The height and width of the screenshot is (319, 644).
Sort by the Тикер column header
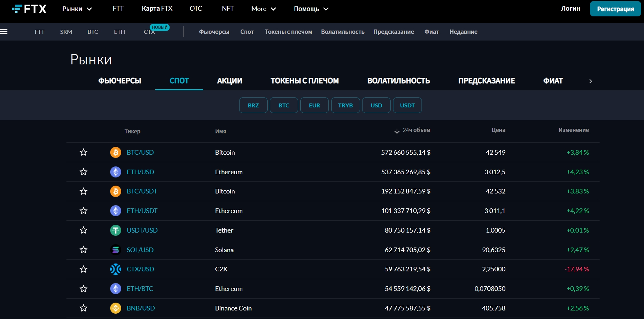pyautogui.click(x=132, y=132)
